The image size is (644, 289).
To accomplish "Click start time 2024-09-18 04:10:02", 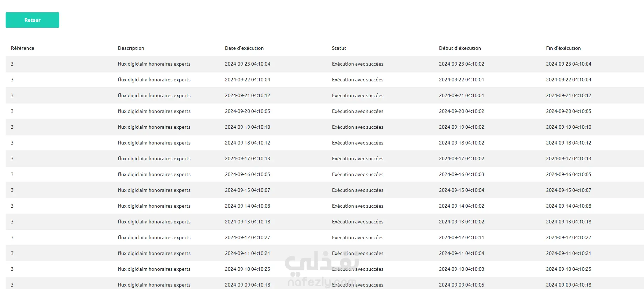I will pos(461,143).
